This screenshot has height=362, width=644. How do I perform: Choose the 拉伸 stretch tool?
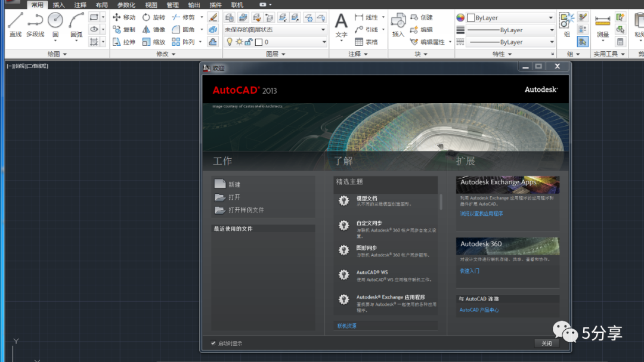coord(124,42)
